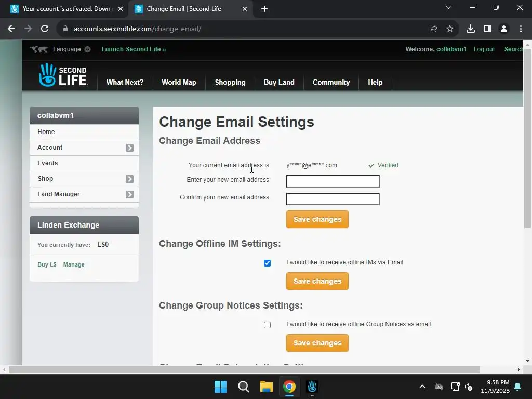Open the collabvm1 username link
The image size is (532, 399).
click(x=451, y=49)
